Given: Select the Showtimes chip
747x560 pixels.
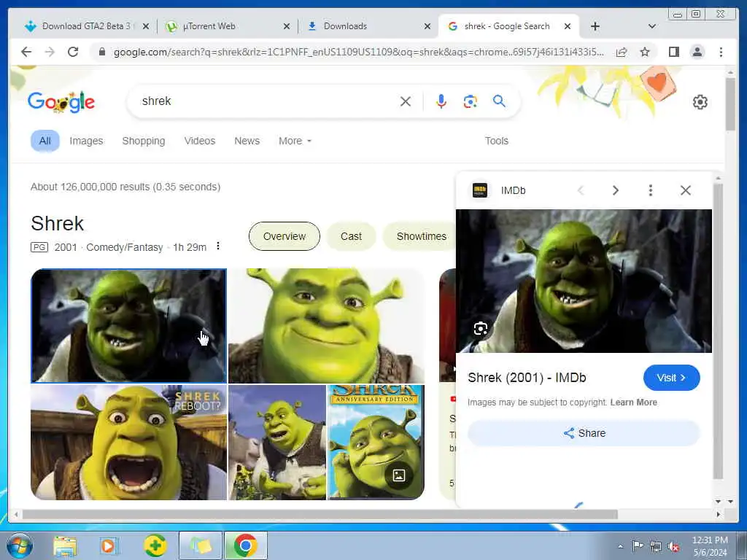Looking at the screenshot, I should 421,236.
